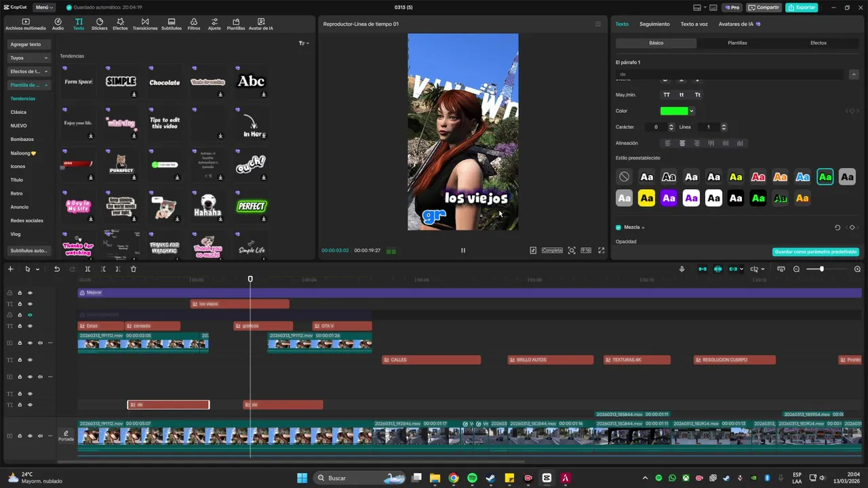868x488 pixels.
Task: Toggle visibility of the main Portada track
Action: coord(30,436)
